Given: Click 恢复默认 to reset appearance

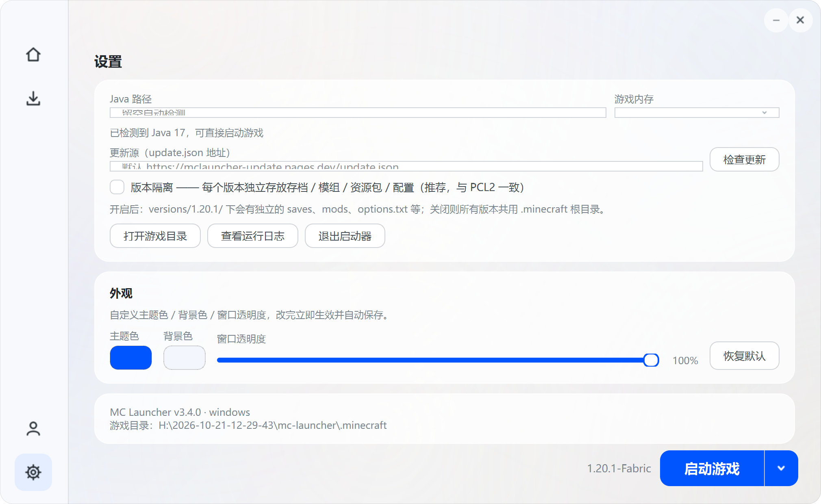Looking at the screenshot, I should (744, 356).
